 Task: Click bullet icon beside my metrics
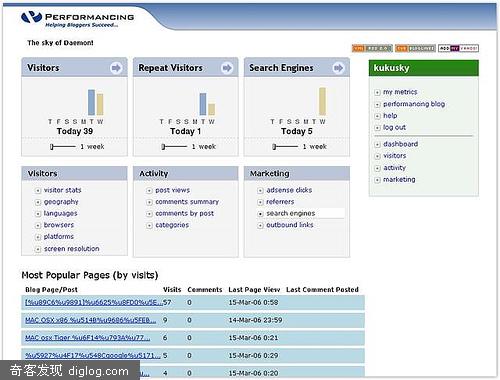pos(377,92)
